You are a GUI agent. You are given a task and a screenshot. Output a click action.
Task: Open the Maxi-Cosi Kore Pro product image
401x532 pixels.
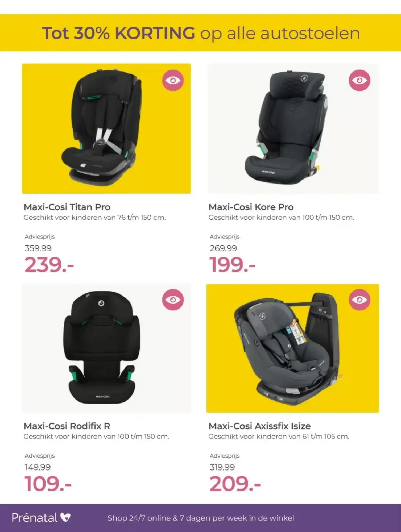(x=293, y=128)
